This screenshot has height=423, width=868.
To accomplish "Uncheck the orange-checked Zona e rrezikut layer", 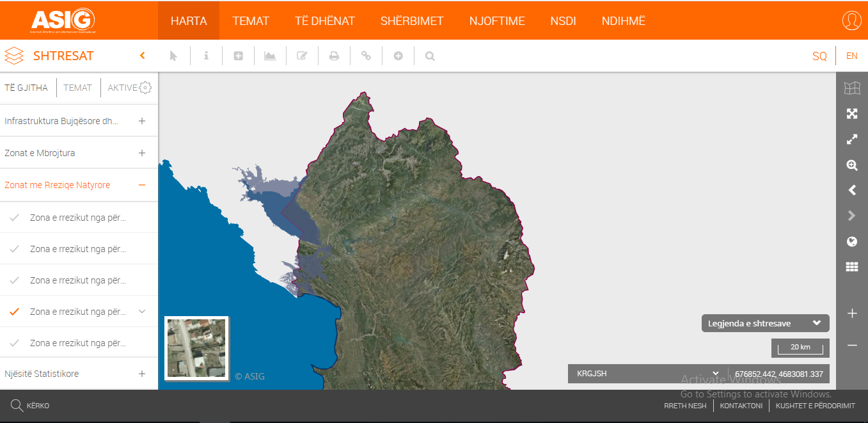I will (x=15, y=312).
